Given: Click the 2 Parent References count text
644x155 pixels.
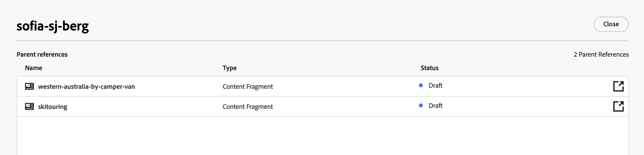Looking at the screenshot, I should coord(601,54).
